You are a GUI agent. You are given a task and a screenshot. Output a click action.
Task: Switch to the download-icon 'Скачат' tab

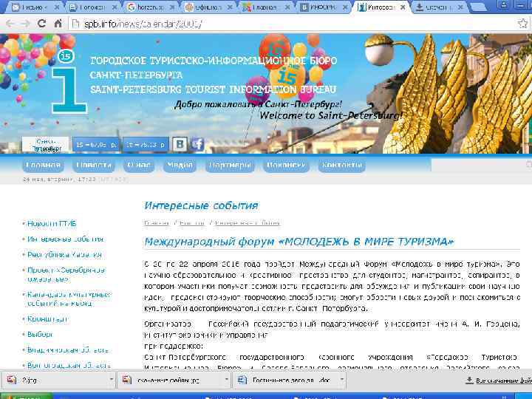[439, 7]
